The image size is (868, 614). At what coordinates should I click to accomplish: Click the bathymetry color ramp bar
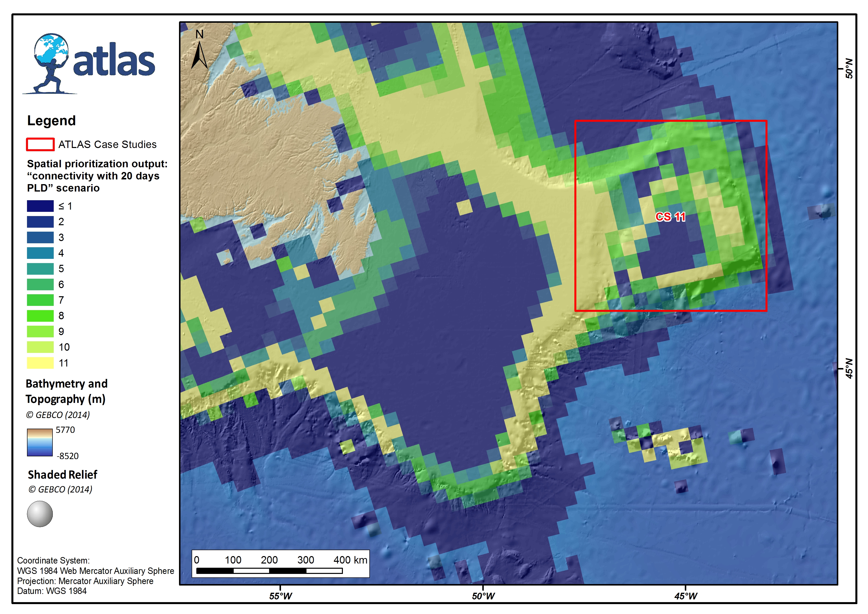[x=40, y=442]
